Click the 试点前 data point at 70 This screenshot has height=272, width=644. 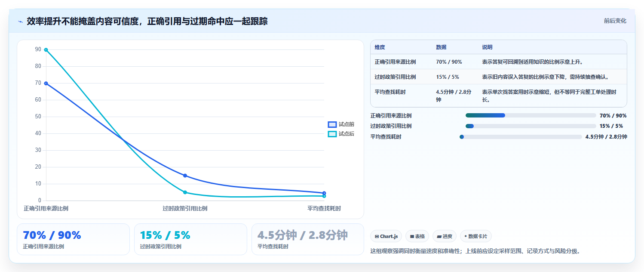(46, 83)
